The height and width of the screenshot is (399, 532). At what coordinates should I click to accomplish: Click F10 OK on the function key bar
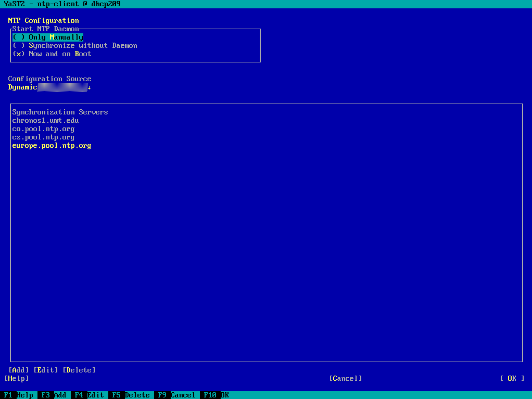tap(214, 395)
